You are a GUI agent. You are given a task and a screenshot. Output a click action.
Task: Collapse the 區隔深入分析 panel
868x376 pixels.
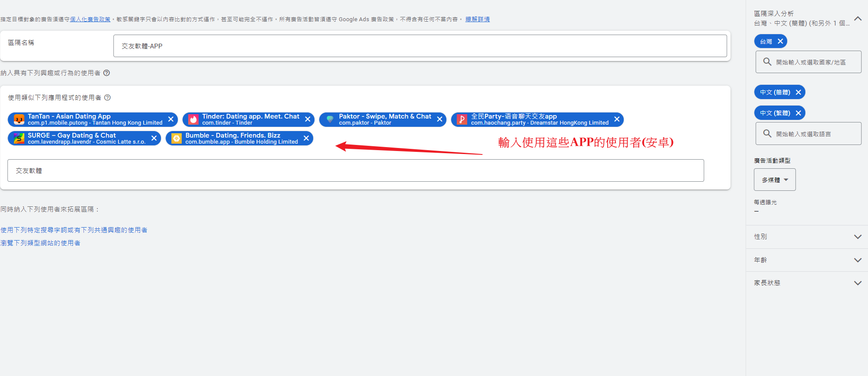coord(858,19)
